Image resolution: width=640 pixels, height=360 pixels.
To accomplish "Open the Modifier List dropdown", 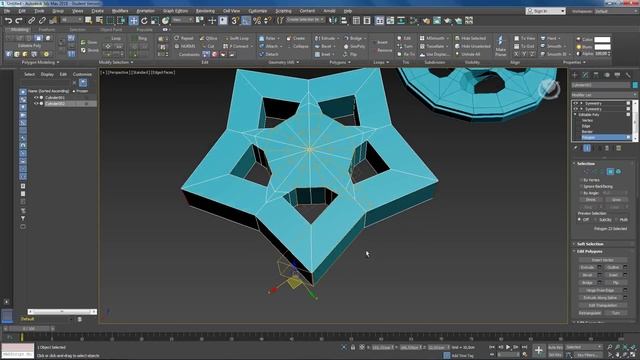I will pyautogui.click(x=604, y=95).
